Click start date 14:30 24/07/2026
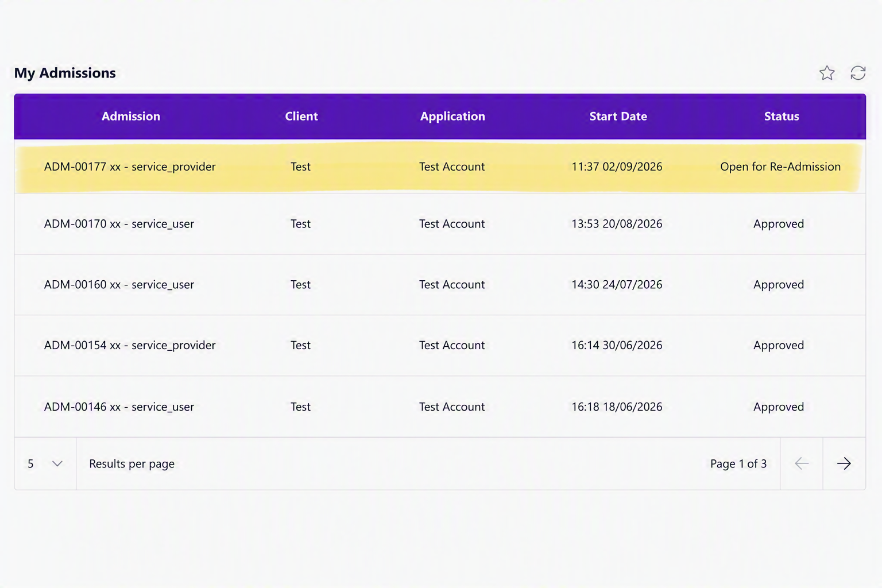882x588 pixels. (x=617, y=285)
